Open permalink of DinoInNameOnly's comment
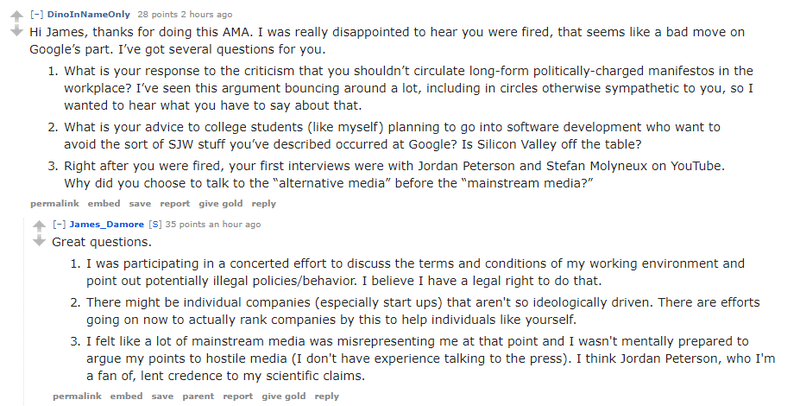This screenshot has width=800, height=406. (55, 204)
